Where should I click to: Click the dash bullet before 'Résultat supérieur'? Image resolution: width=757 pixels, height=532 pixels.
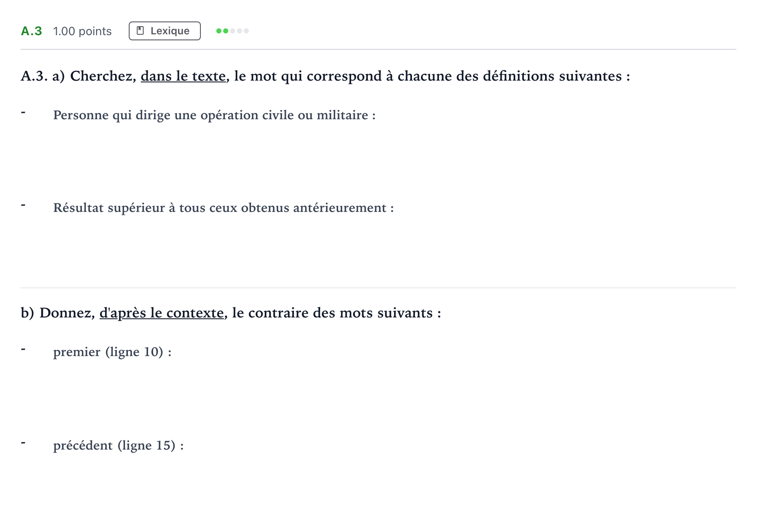(23, 206)
